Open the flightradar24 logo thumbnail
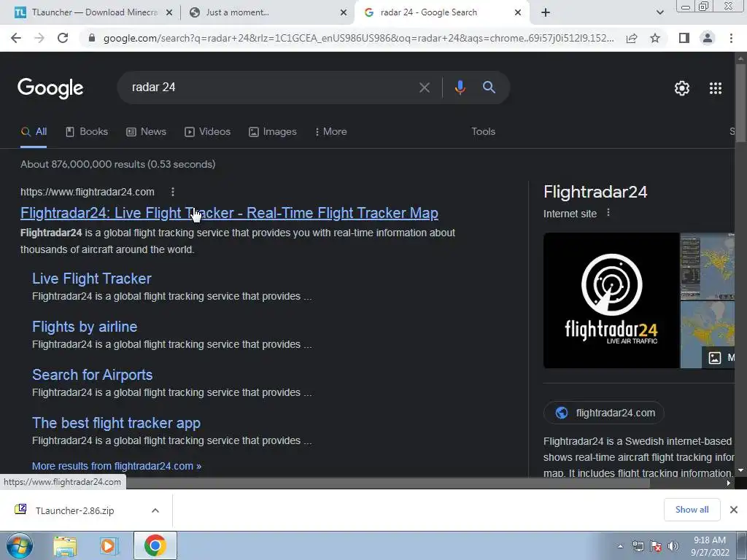The height and width of the screenshot is (560, 747). (611, 300)
